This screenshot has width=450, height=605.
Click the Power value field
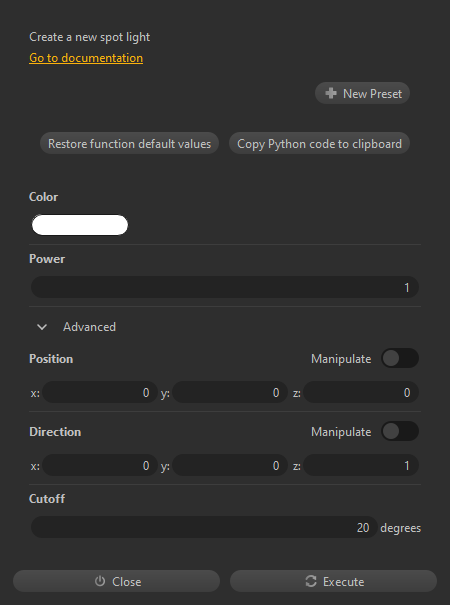[x=225, y=287]
